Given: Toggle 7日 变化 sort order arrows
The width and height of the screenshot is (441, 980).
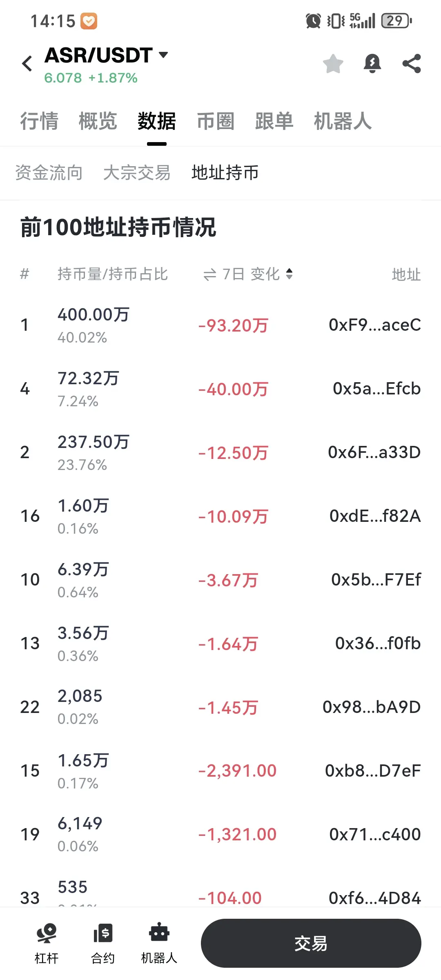Looking at the screenshot, I should [x=289, y=274].
